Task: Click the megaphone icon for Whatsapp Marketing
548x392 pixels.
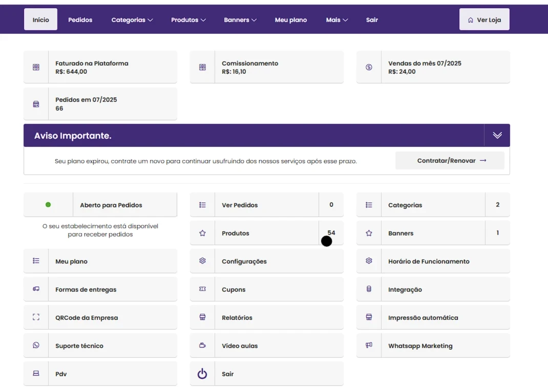Action: 369,345
